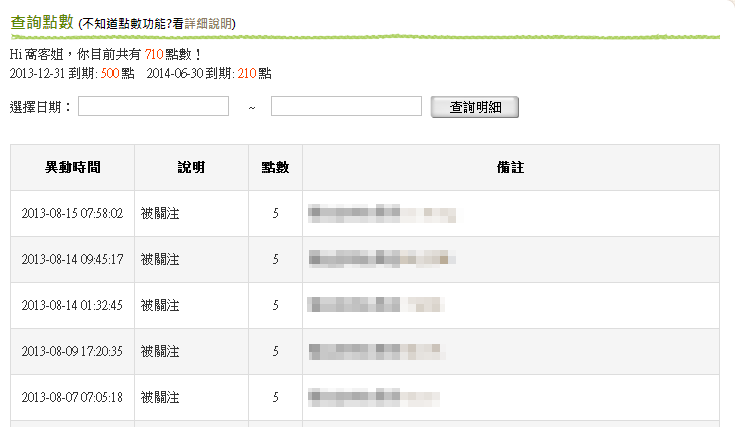The height and width of the screenshot is (427, 735).
Task: Open the 詳細說明 link
Action: (209, 22)
